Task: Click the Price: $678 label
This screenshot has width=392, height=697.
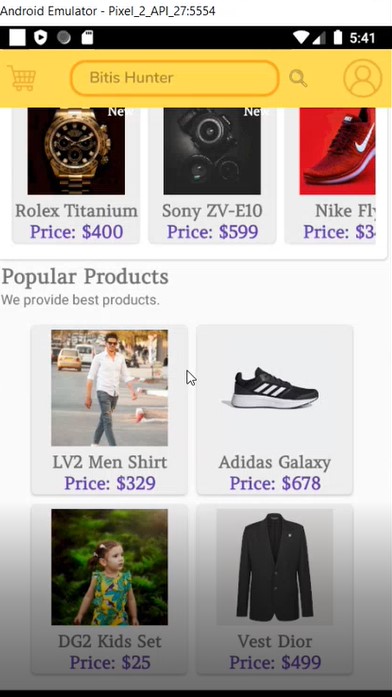Action: (275, 483)
